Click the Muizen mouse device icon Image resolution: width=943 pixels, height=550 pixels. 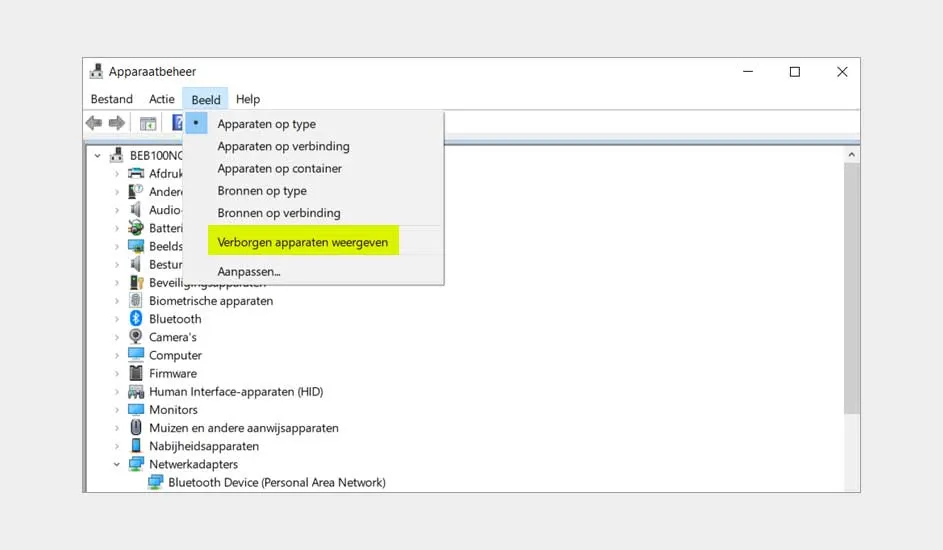(136, 428)
